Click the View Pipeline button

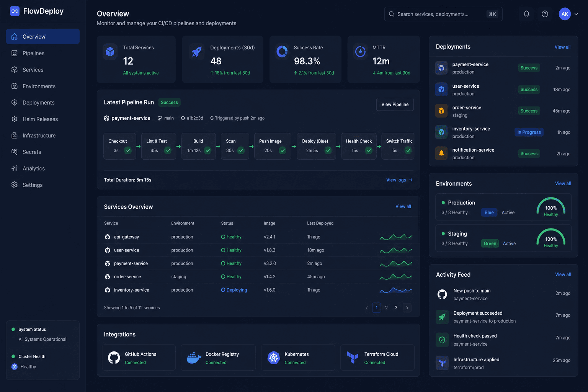pos(395,105)
